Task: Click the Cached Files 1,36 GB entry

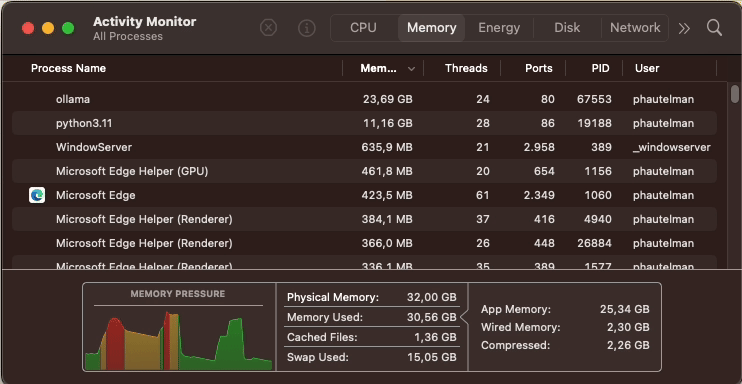Action: pos(371,337)
